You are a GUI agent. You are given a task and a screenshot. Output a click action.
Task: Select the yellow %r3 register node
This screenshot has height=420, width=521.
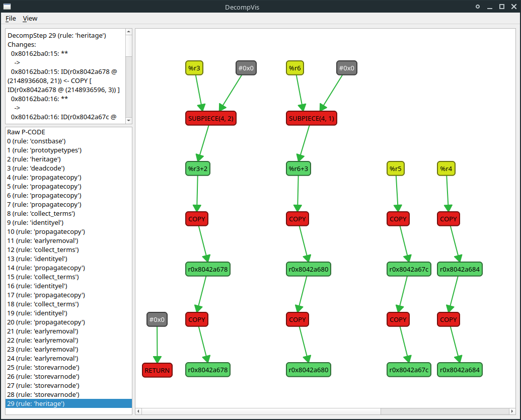click(194, 68)
